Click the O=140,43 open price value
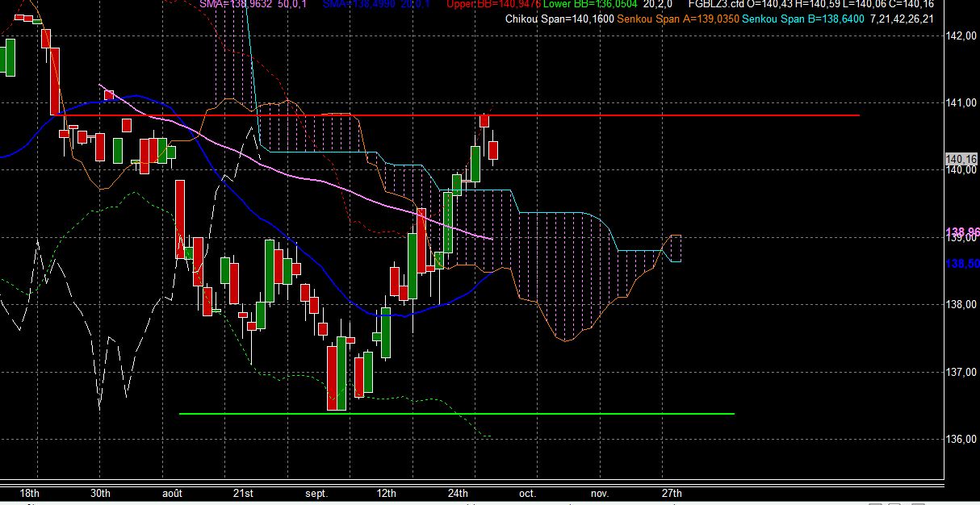 tap(769, 4)
